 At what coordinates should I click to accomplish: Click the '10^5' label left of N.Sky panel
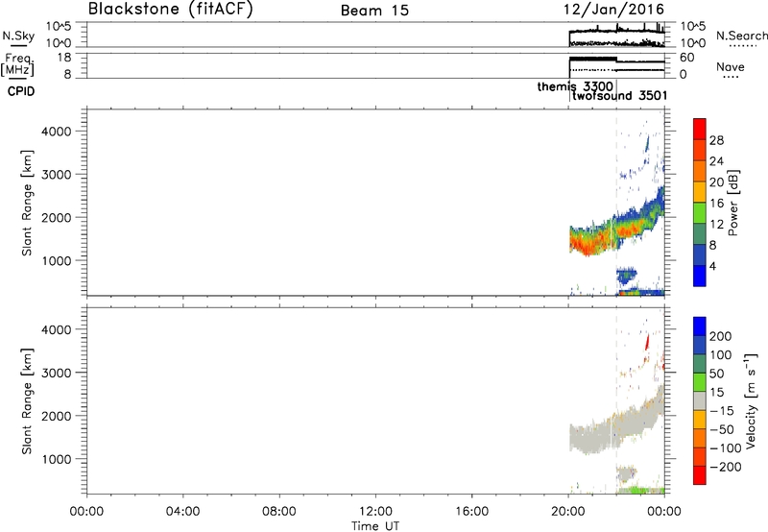59,27
